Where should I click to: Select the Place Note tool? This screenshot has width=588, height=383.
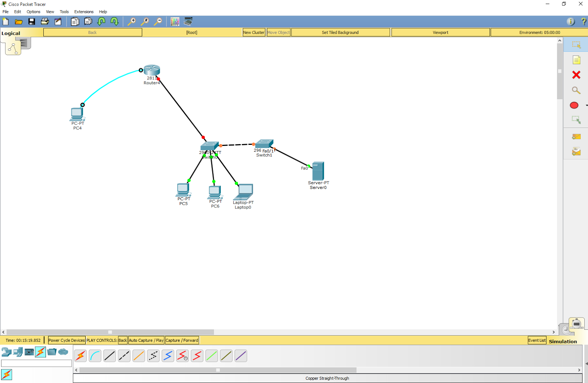click(577, 60)
